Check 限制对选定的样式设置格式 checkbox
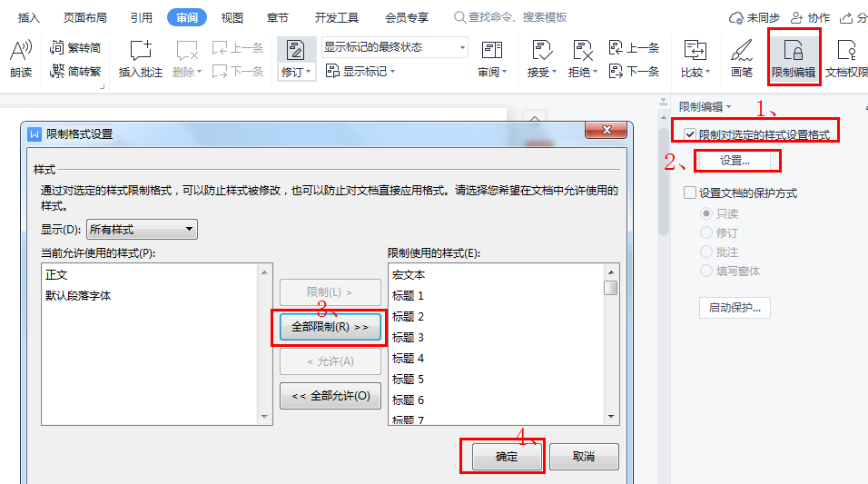Viewport: 868px width, 484px height. click(x=690, y=134)
